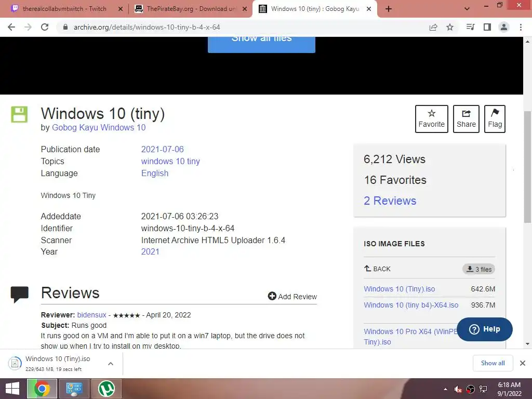Expand the download item options chevron
The image size is (532, 399).
111,364
